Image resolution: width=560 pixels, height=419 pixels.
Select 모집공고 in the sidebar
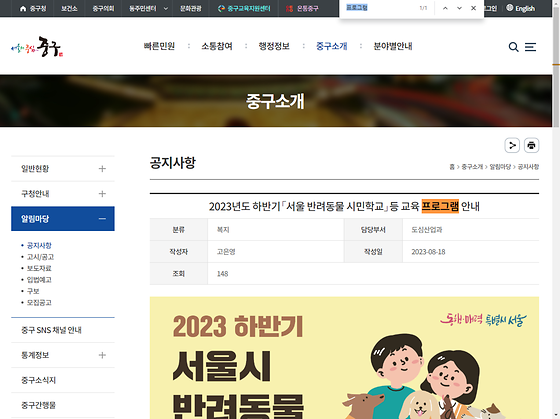click(x=39, y=303)
